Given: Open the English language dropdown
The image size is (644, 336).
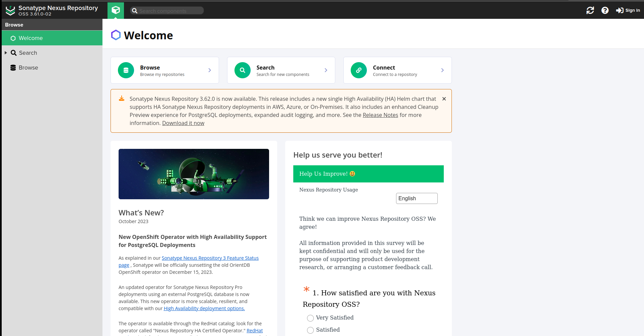Looking at the screenshot, I should click(x=417, y=198).
